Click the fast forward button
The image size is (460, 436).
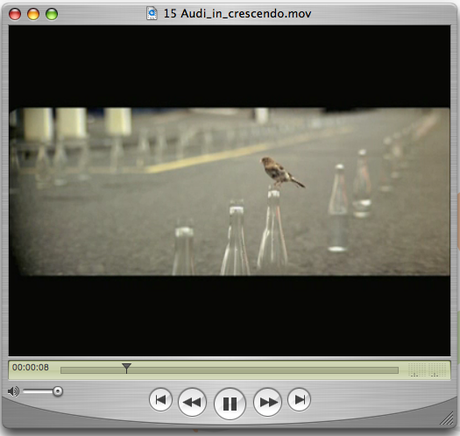[267, 402]
